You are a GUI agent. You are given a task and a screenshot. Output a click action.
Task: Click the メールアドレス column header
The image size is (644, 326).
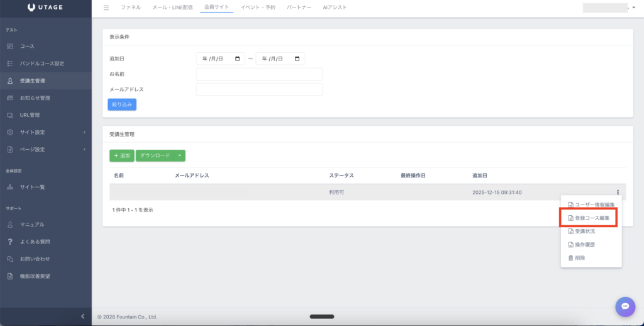click(192, 176)
